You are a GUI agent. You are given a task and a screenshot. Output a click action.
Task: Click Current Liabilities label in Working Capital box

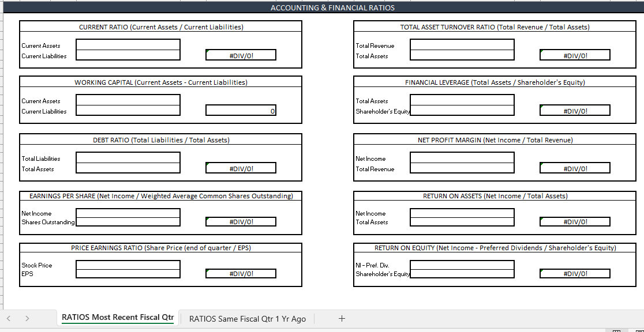click(x=44, y=111)
